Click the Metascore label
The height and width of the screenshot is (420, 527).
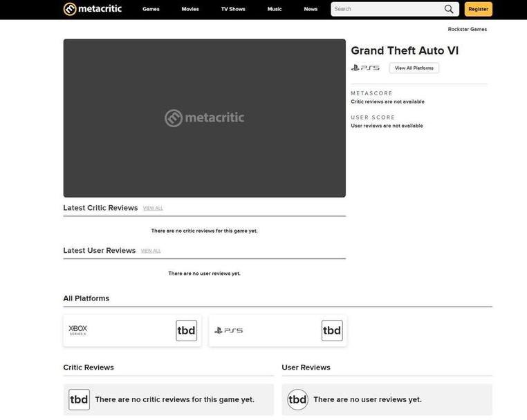pyautogui.click(x=371, y=93)
